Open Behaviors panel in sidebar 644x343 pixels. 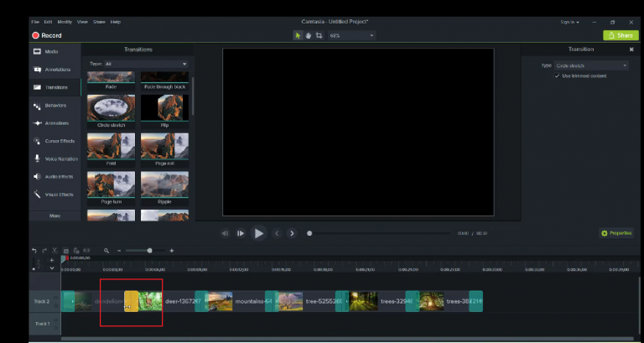[55, 106]
